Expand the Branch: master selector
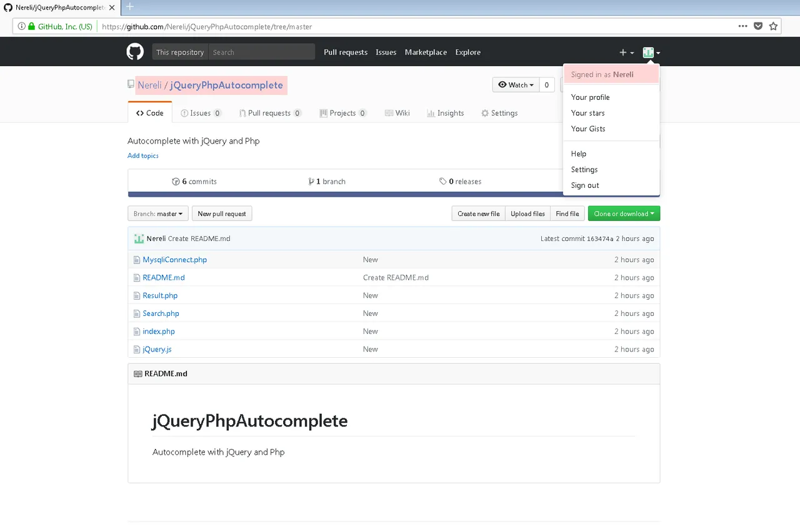The image size is (800, 532). tap(158, 214)
